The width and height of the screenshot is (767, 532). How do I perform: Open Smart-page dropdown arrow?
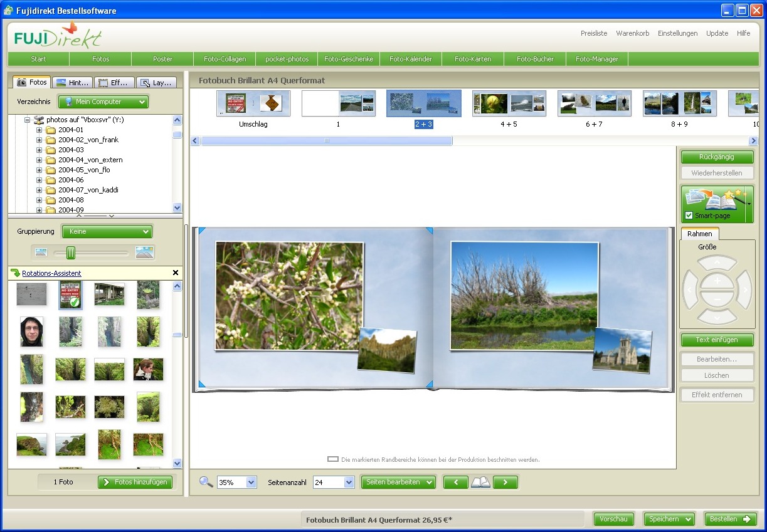(749, 204)
